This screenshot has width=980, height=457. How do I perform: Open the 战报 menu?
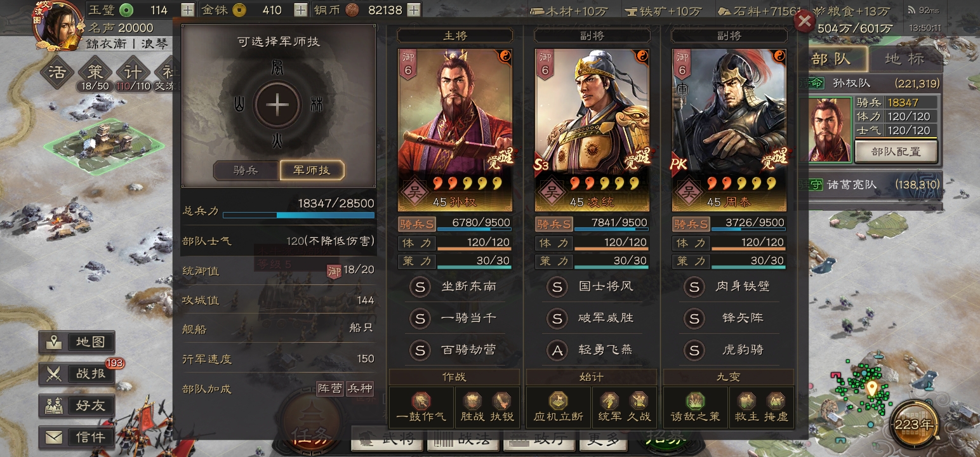(x=77, y=374)
